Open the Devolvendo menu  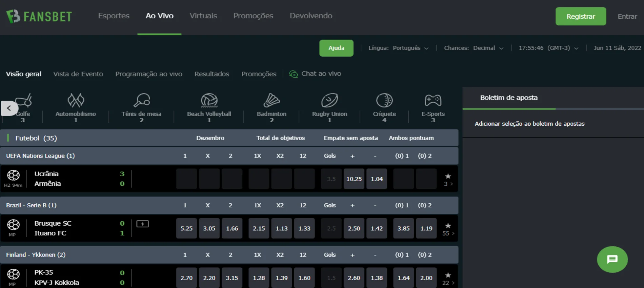(311, 16)
